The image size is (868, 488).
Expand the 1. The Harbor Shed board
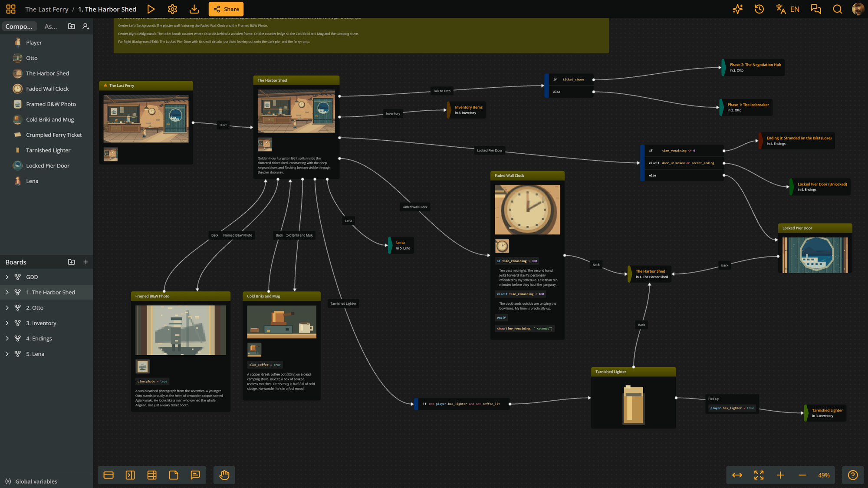pyautogui.click(x=7, y=292)
